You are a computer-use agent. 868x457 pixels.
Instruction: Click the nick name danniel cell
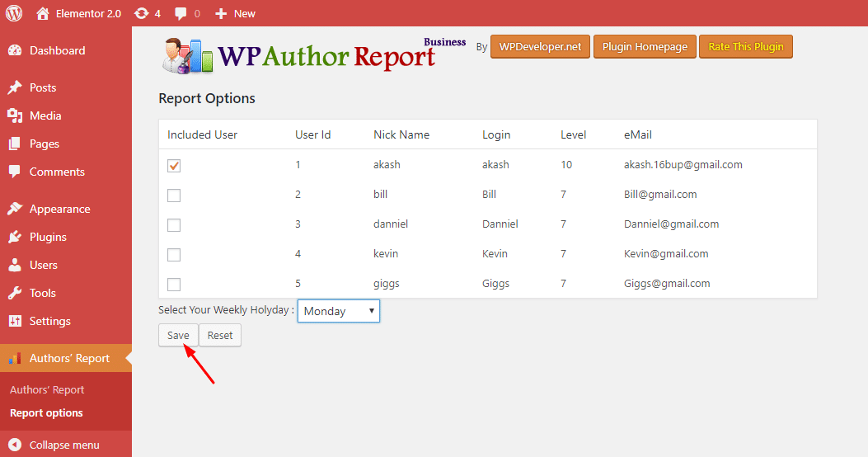click(x=391, y=224)
